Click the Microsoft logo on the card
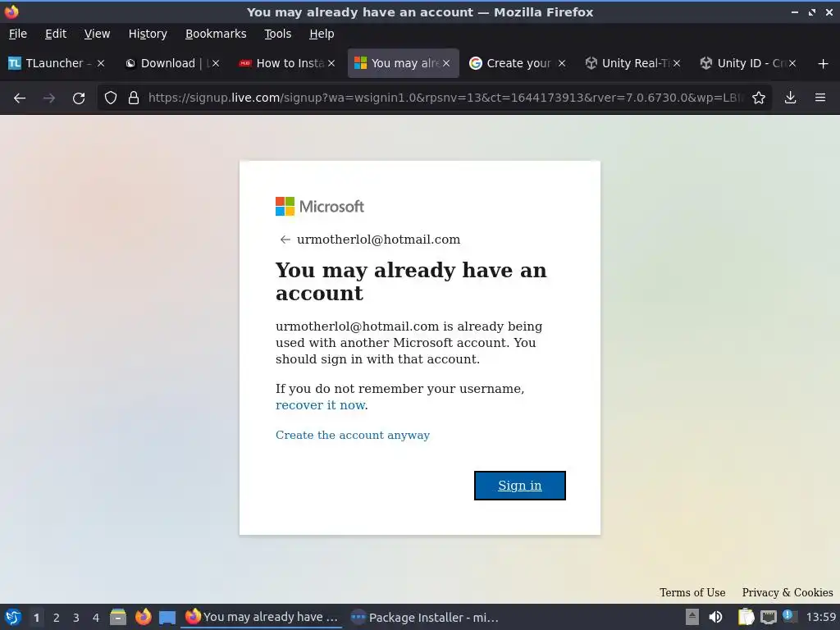Screen dimensions: 840x630 [320, 206]
